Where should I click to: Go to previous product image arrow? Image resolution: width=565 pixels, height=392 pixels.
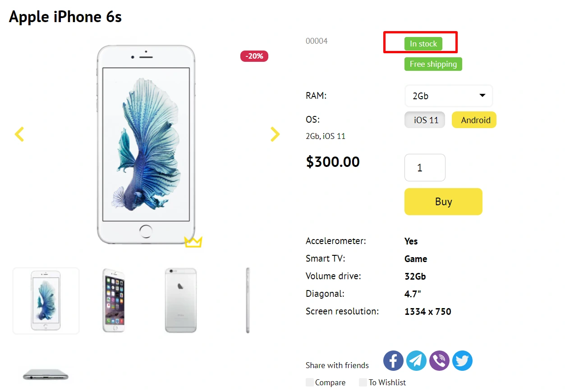(19, 134)
